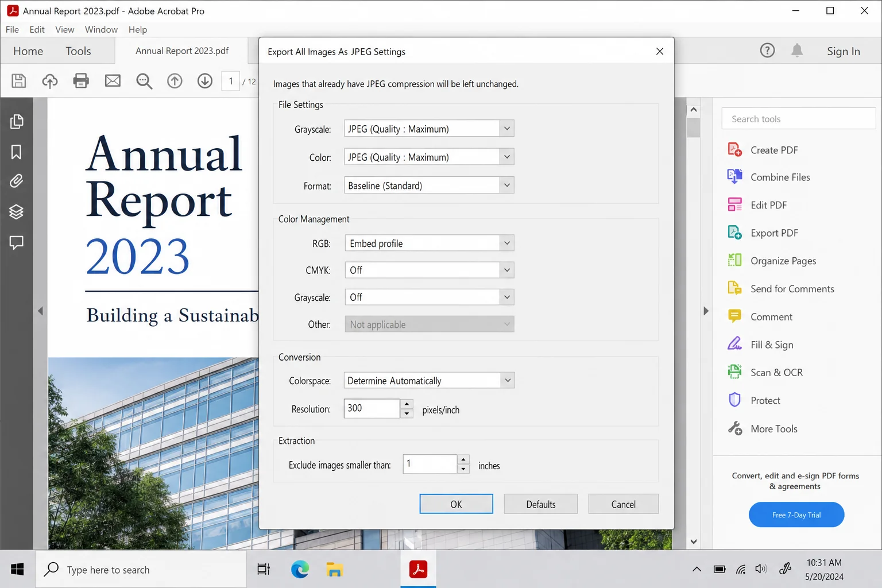Decrease the Resolution stepper value
882x588 pixels.
pos(407,413)
